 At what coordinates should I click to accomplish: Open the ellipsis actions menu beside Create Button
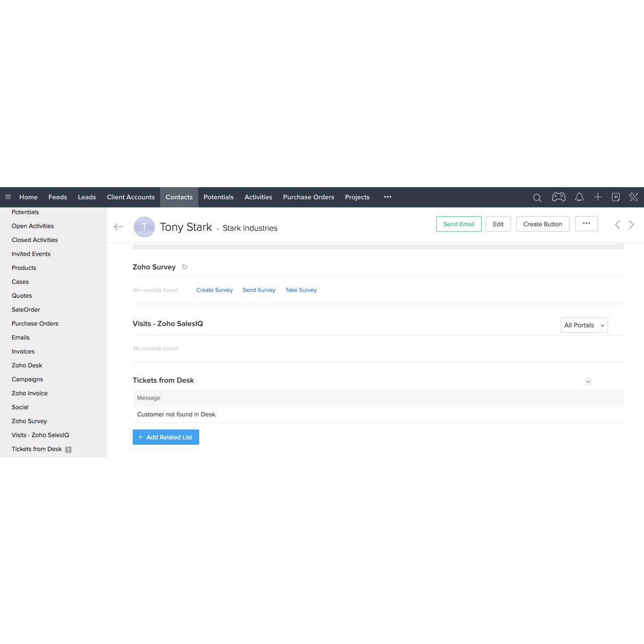[x=586, y=224]
